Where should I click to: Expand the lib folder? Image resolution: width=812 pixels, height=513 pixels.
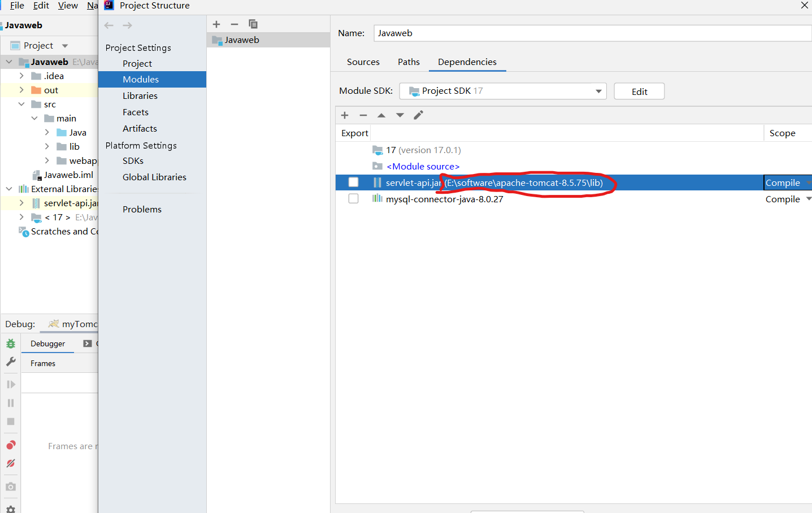tap(47, 146)
